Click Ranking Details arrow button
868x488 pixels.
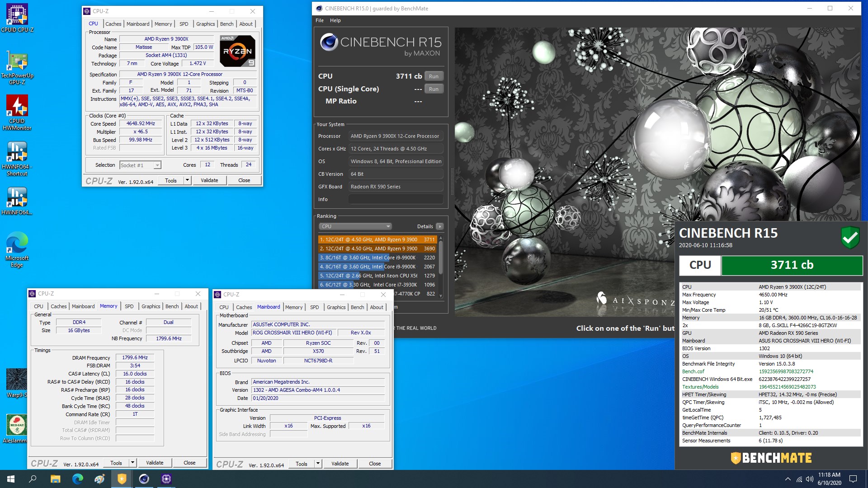[x=439, y=226]
